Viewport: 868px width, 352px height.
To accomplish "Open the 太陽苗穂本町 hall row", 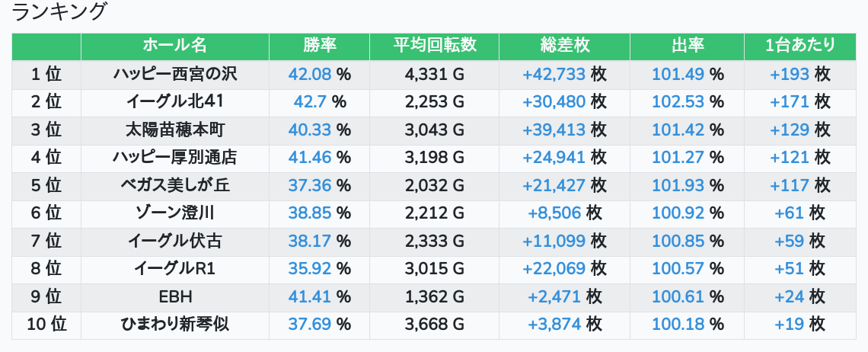I will 174,130.
